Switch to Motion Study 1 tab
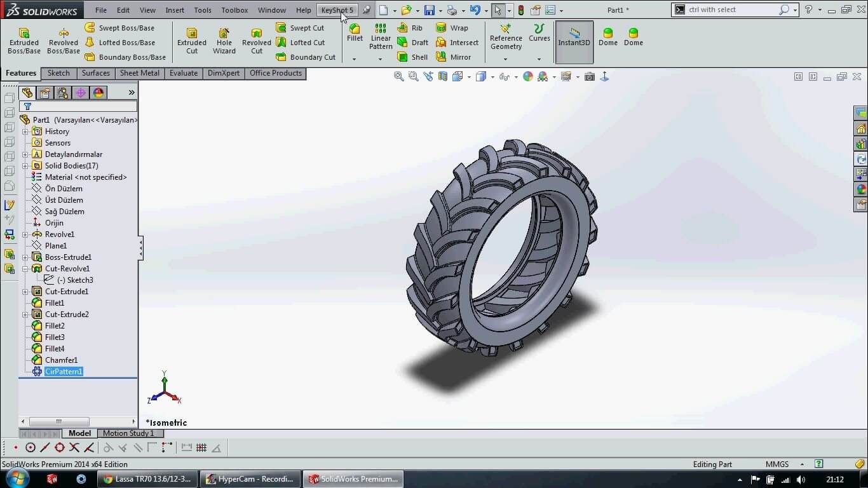This screenshot has height=488, width=868. click(128, 433)
